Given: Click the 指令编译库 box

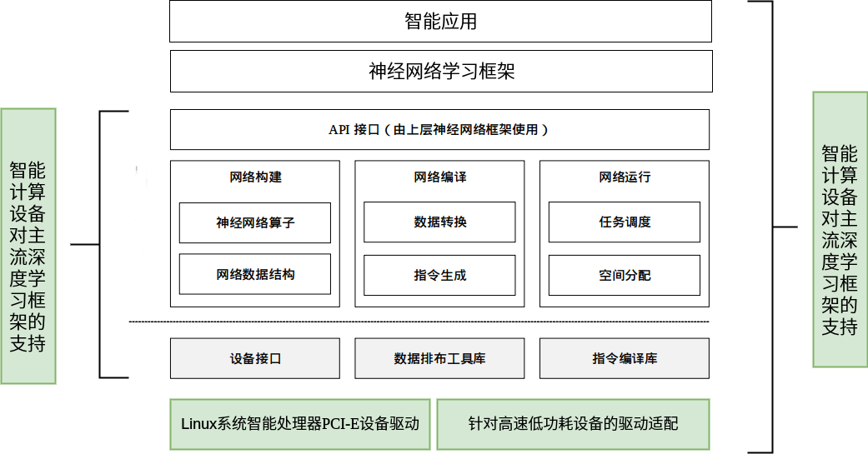Looking at the screenshot, I should [x=625, y=358].
